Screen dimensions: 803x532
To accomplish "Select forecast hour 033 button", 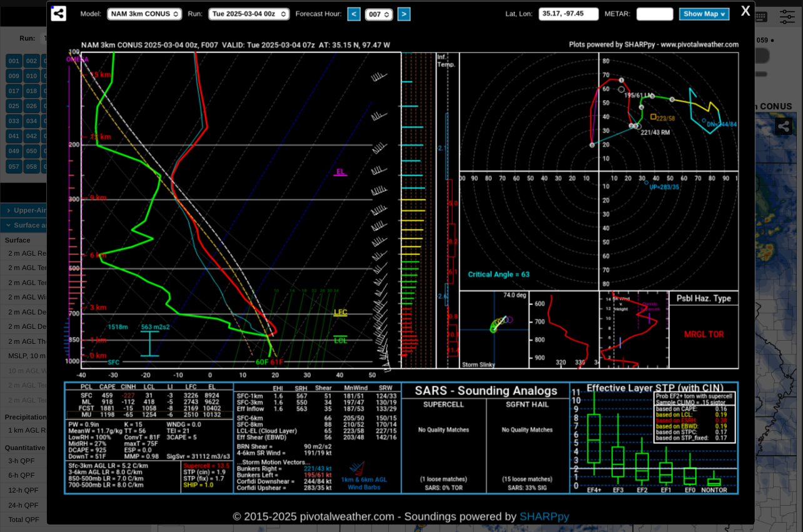I will pyautogui.click(x=14, y=121).
